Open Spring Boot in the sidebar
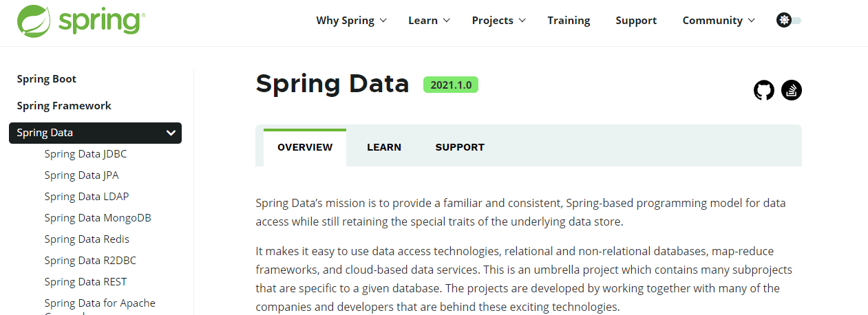This screenshot has height=315, width=868. (x=47, y=79)
